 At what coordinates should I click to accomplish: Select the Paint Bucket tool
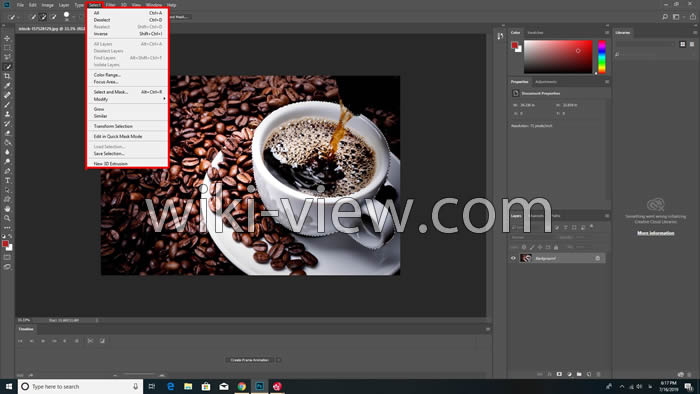click(x=7, y=143)
